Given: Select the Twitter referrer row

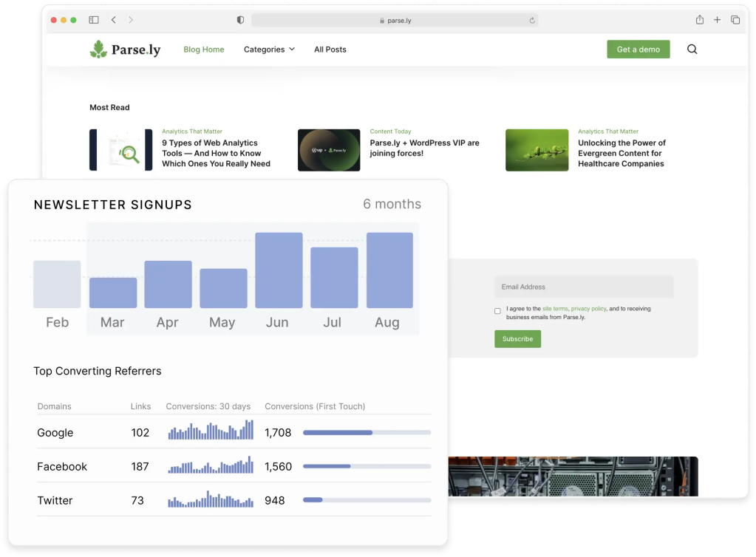Looking at the screenshot, I should (234, 500).
